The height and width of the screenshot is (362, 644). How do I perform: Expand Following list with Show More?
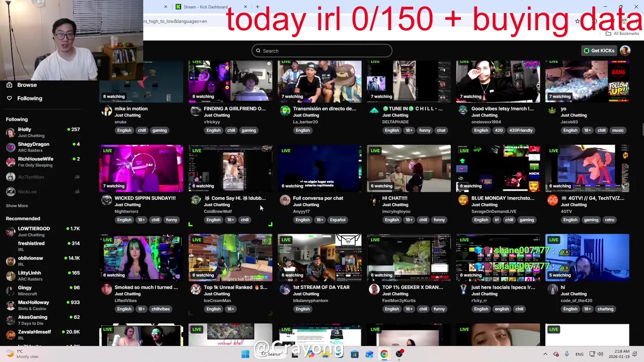coord(17,206)
